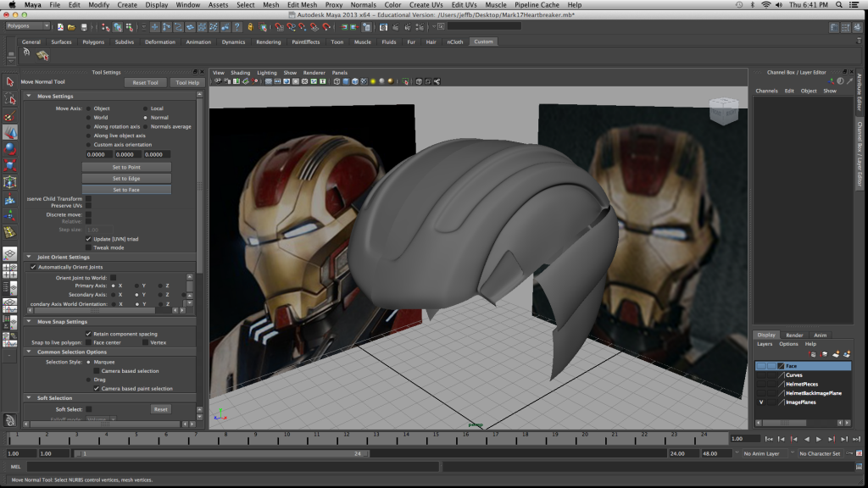
Task: Collapse the Soft Selection section
Action: 29,398
